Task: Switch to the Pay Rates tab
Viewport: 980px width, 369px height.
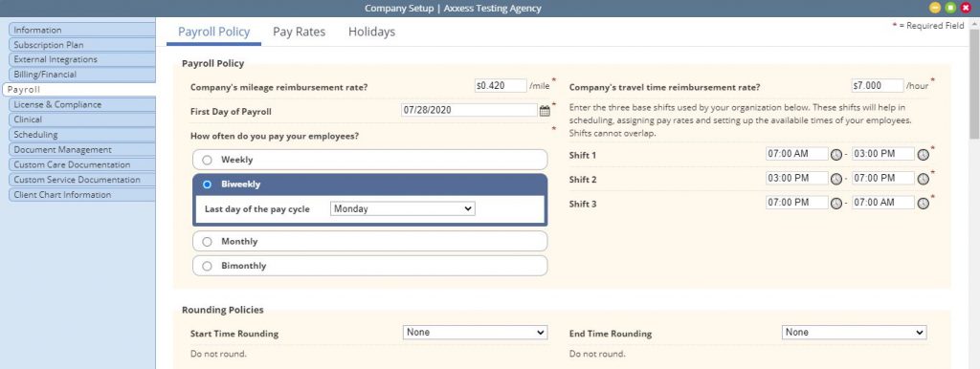Action: [x=300, y=32]
